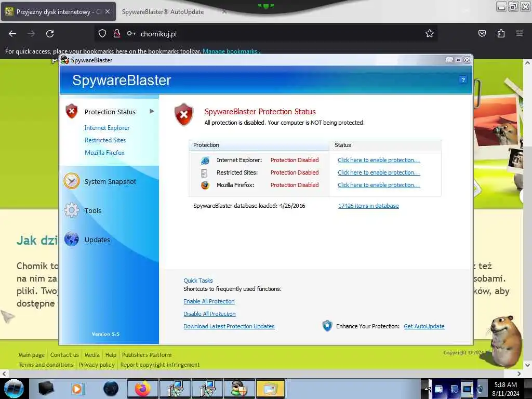The width and height of the screenshot is (532, 399).
Task: Open Restricted Sites sidebar link
Action: coord(105,140)
